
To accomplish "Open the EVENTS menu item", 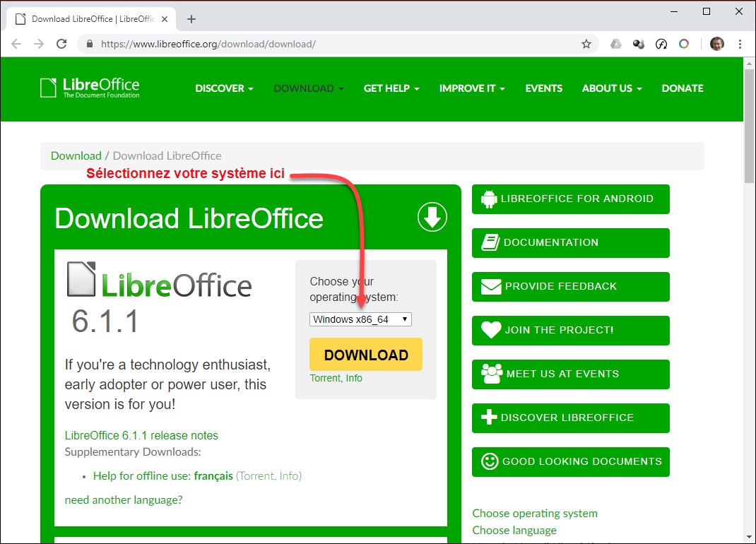I will click(x=543, y=88).
